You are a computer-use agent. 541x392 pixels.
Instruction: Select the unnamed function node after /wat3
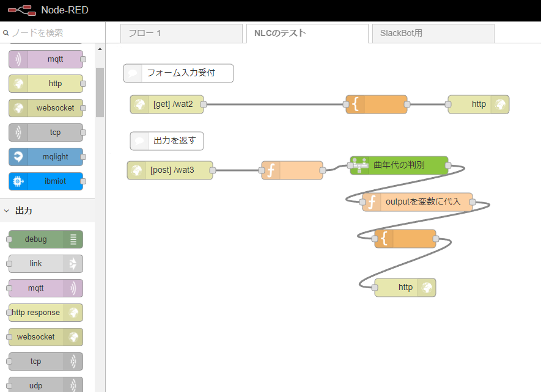[292, 170]
